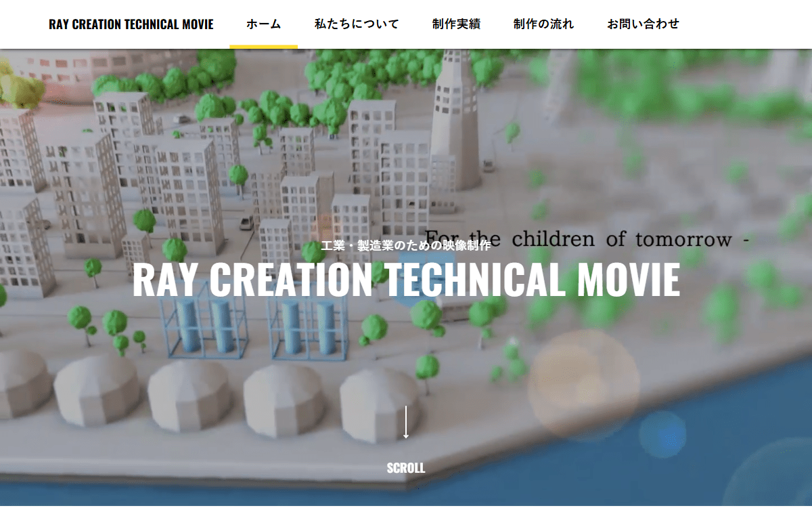812x508 pixels.
Task: Select the ホーム menu item
Action: click(264, 24)
